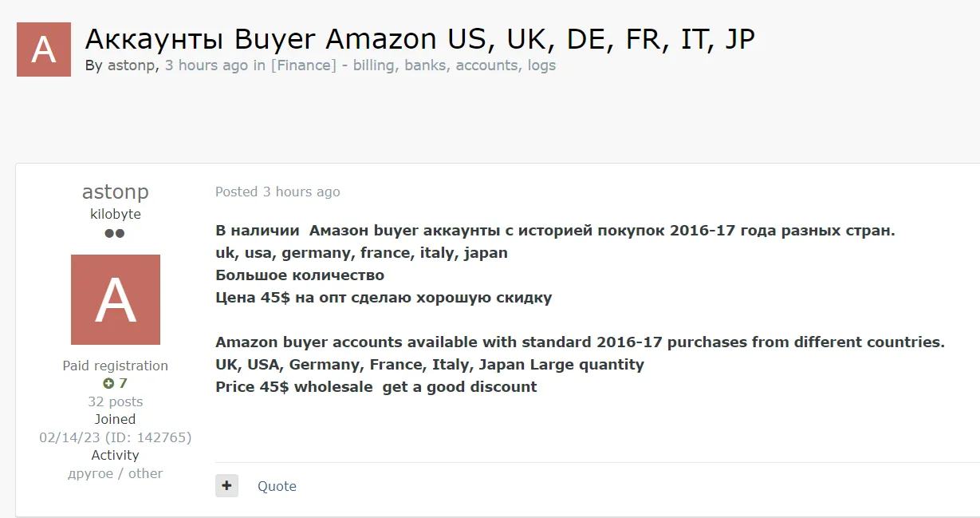Click the thread title "Аккаунты Buyer Amazon"
This screenshot has width=980, height=518.
coord(419,38)
